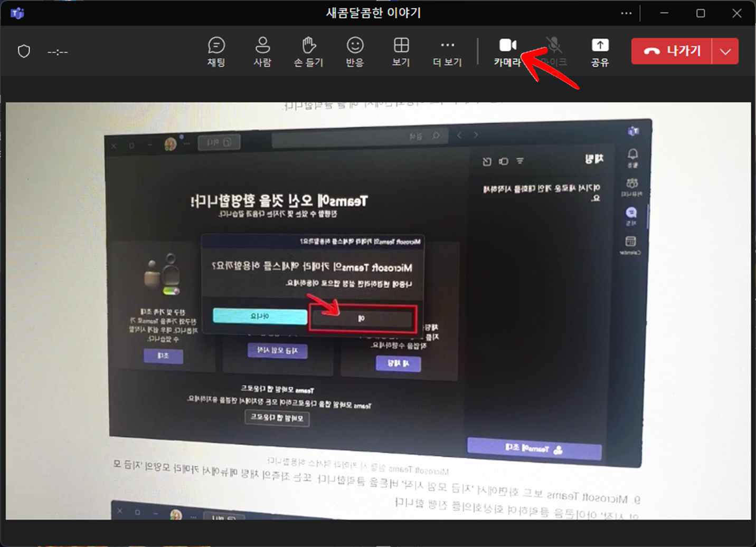The image size is (756, 547).
Task: Open the 더 보기 more actions menu
Action: (x=447, y=52)
